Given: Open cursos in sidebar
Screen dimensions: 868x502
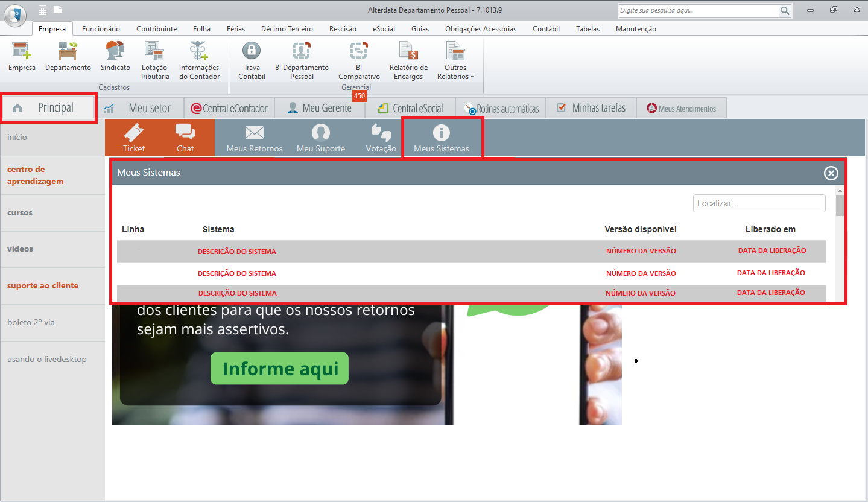Looking at the screenshot, I should 20,212.
